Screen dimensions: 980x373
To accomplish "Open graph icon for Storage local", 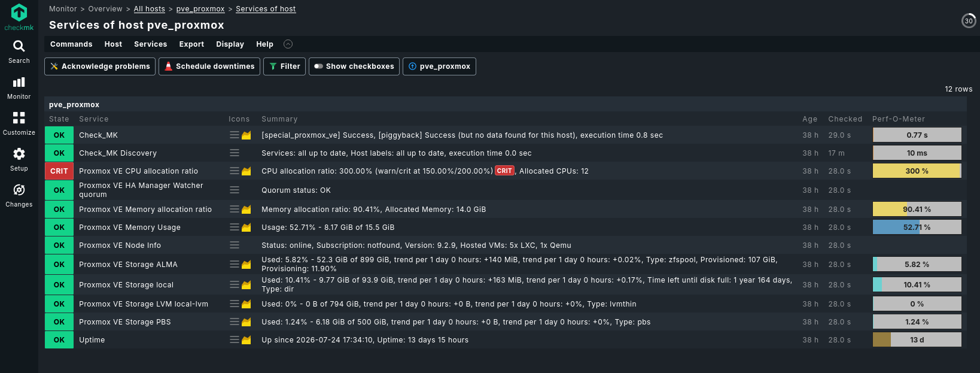I will coord(246,285).
